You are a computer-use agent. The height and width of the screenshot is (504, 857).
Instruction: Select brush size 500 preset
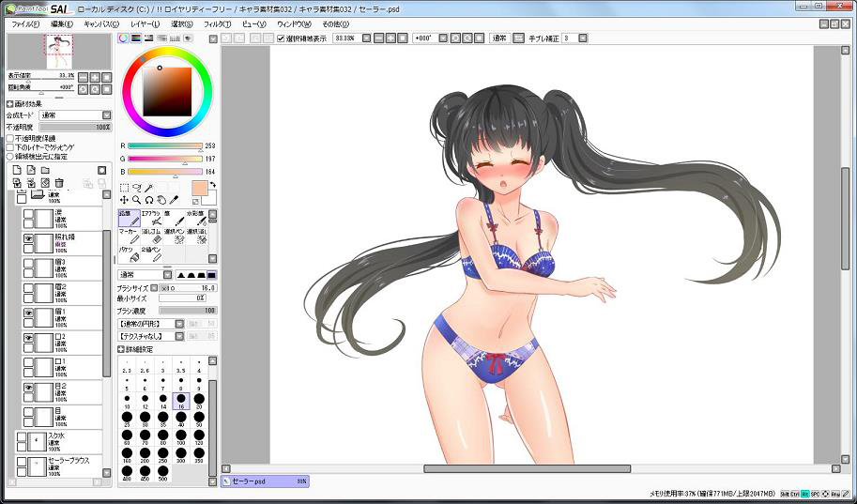pyautogui.click(x=162, y=470)
